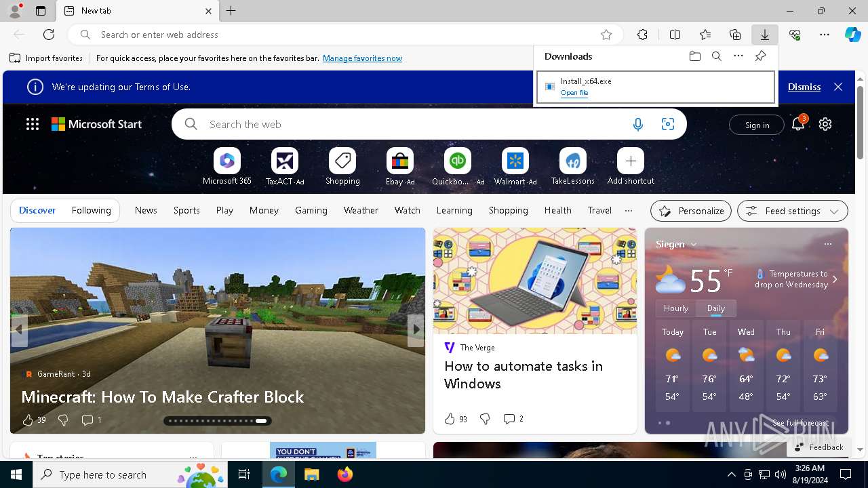868x488 pixels.
Task: Pin the Downloads panel
Action: coord(760,56)
